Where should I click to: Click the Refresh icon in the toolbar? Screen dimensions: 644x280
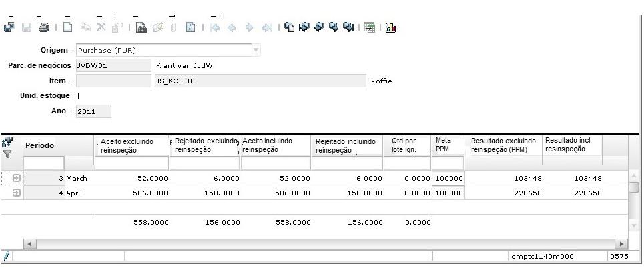point(190,28)
